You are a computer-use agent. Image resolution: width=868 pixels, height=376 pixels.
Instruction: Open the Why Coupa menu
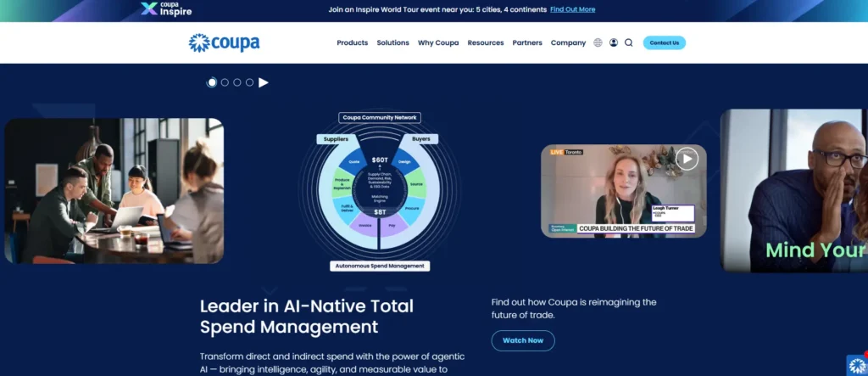pyautogui.click(x=438, y=42)
